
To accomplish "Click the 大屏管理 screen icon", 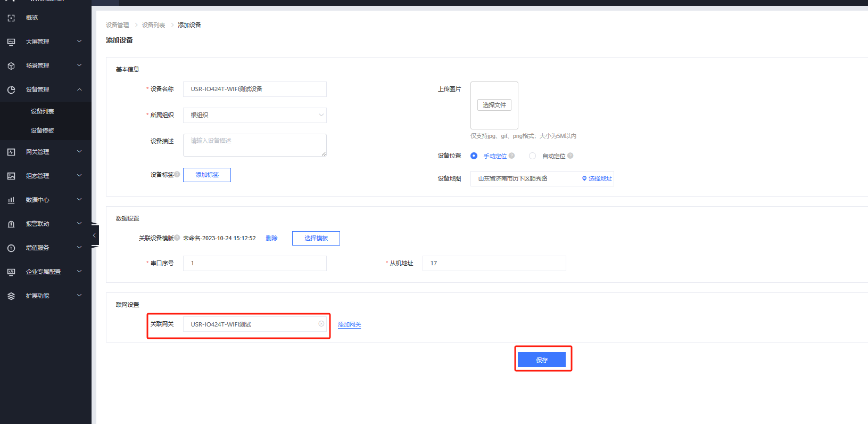I will tap(11, 42).
